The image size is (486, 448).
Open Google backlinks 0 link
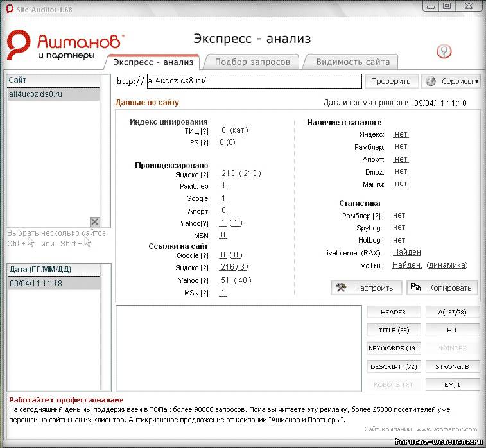point(223,255)
